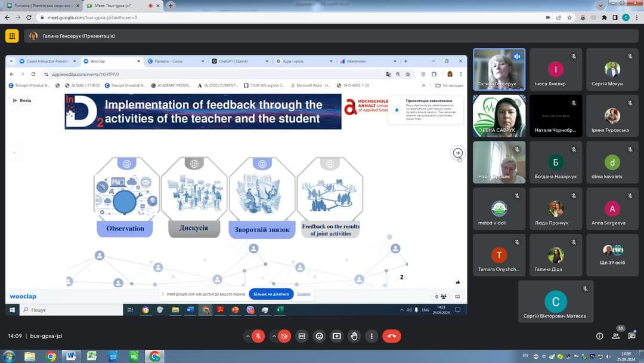
Task: Select Богдана Назарчук participant tile
Action: point(556,162)
